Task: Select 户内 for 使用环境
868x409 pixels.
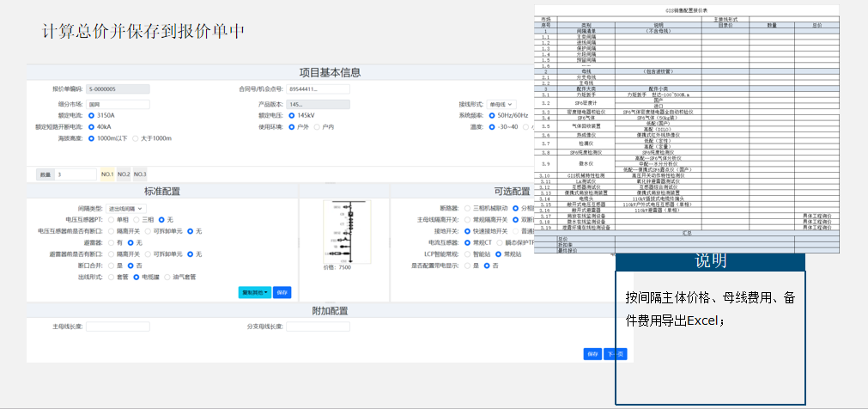Action: click(317, 127)
